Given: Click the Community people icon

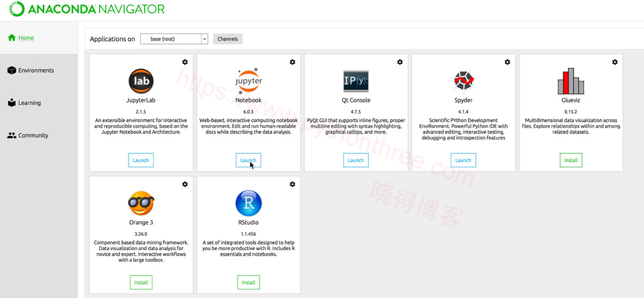Looking at the screenshot, I should (12, 135).
